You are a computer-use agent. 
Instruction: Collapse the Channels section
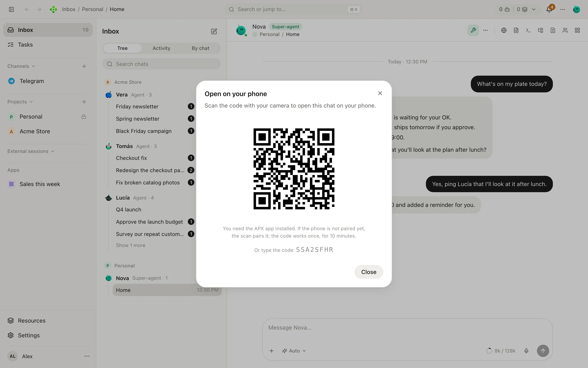21,66
